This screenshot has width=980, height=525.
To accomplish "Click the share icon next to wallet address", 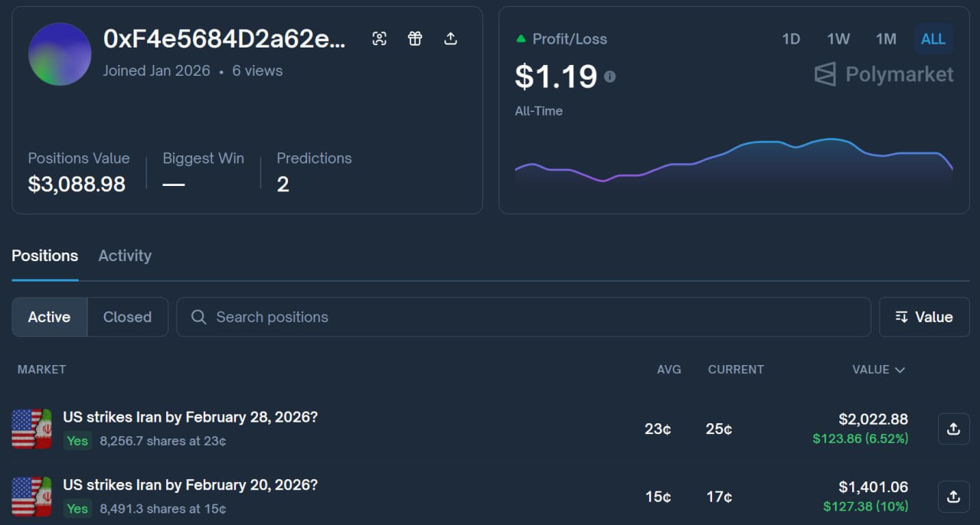I will click(451, 39).
